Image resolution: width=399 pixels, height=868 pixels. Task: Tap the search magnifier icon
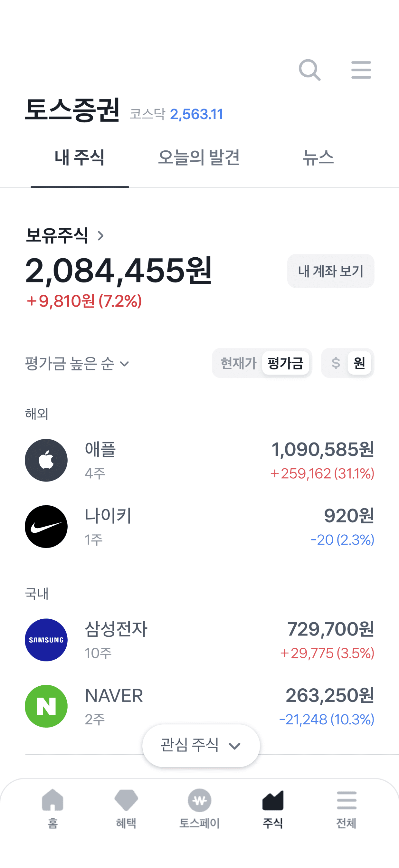tap(309, 70)
